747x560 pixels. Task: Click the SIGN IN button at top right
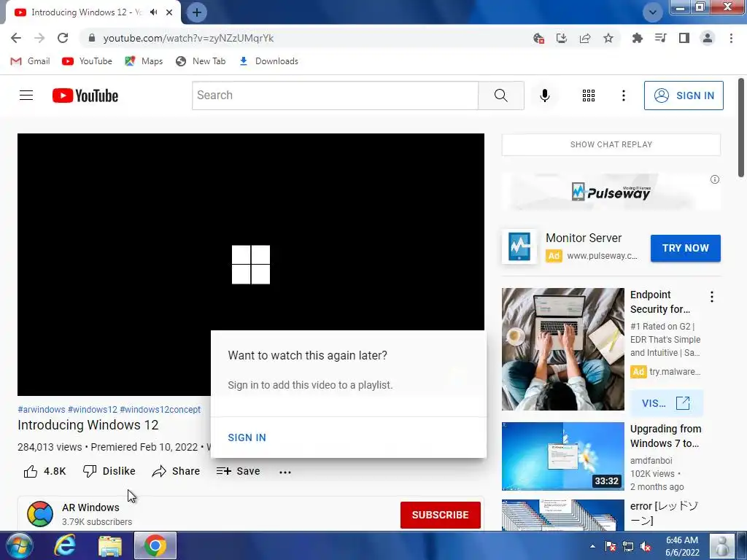[684, 96]
